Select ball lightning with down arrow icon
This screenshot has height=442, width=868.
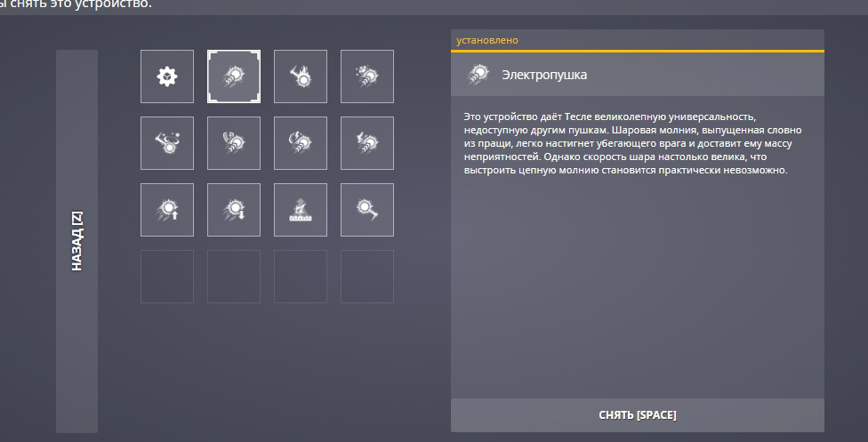tap(234, 210)
